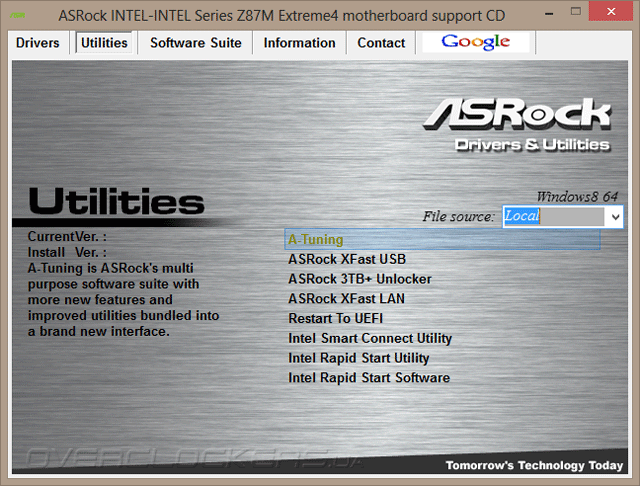Minimize the support CD window
The width and height of the screenshot is (640, 486).
point(549,14)
